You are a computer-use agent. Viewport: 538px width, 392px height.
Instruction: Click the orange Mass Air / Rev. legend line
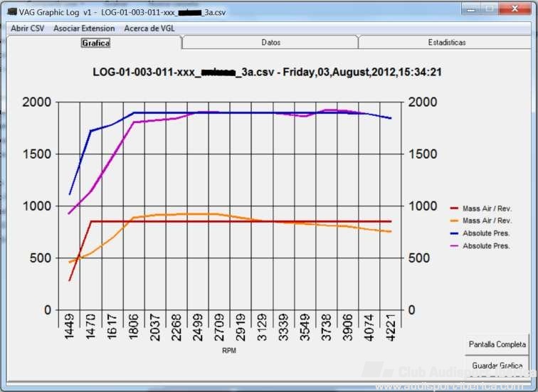tap(454, 221)
